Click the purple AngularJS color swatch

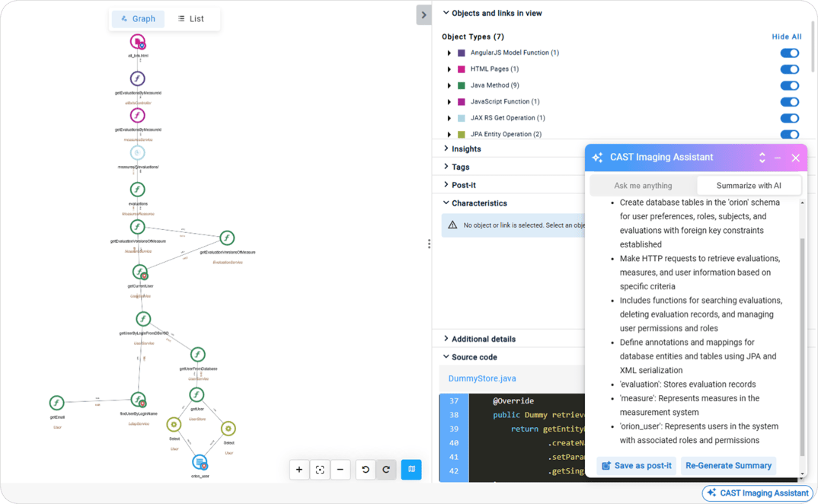click(462, 53)
